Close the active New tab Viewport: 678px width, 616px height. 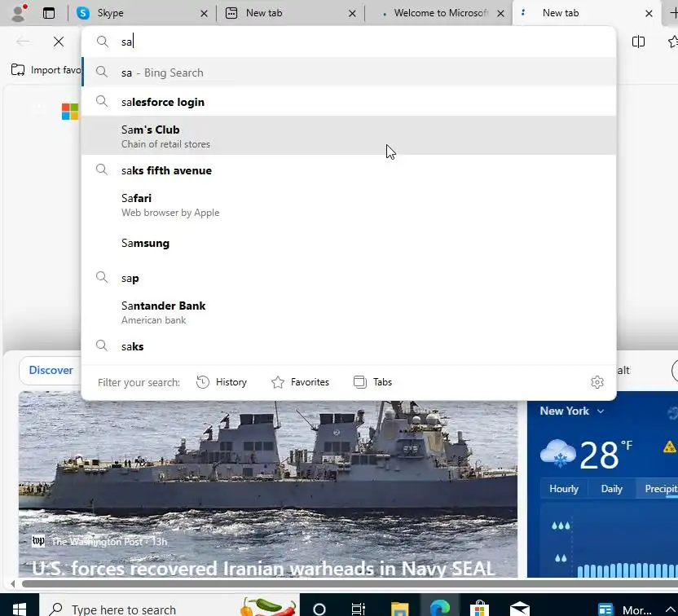[649, 13]
